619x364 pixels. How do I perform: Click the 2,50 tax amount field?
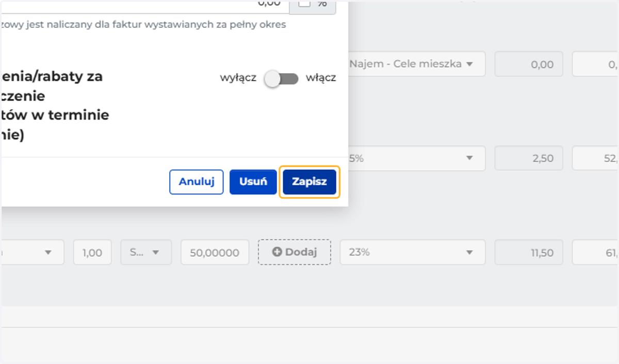point(529,158)
